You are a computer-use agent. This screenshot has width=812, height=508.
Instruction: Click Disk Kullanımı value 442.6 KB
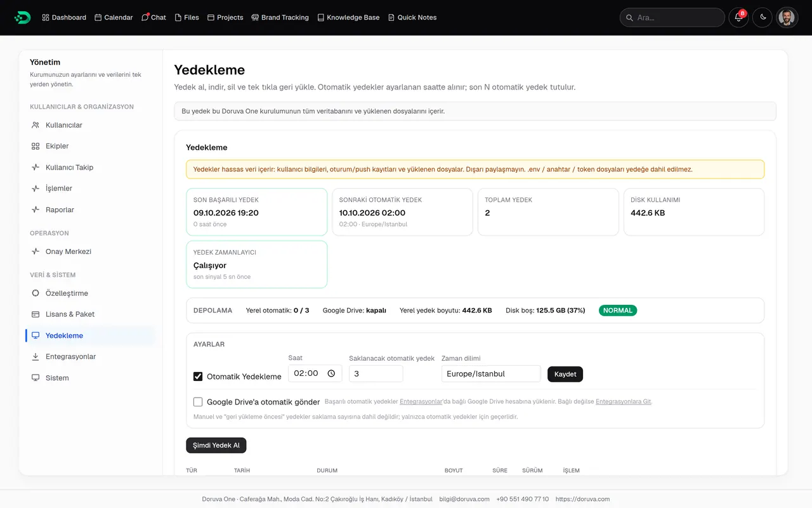pos(648,213)
